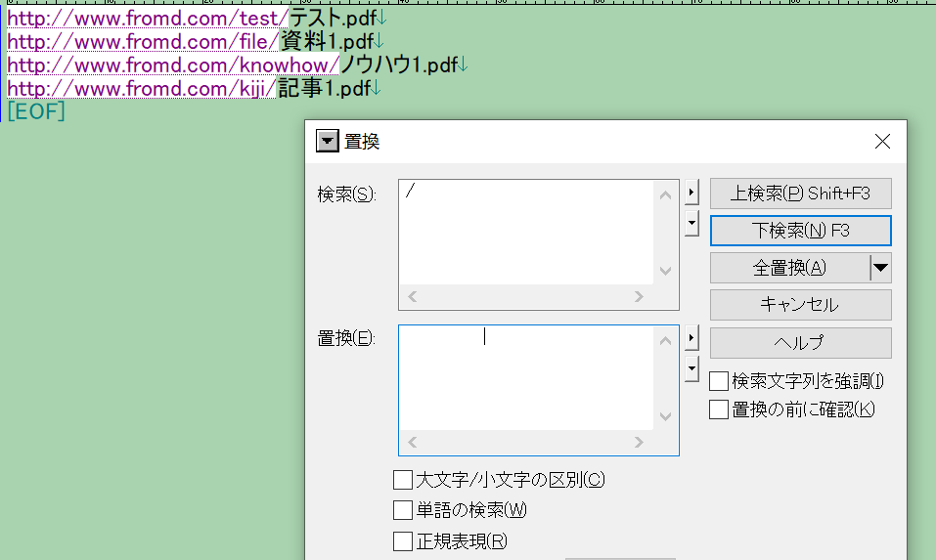Screen dimensions: 936x560
Task: Click the http://www.fromd.com/test/ link in editor
Action: click(x=148, y=18)
